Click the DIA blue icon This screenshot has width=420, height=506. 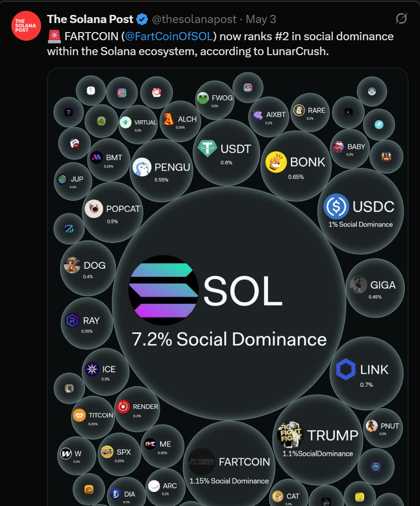pyautogui.click(x=116, y=494)
